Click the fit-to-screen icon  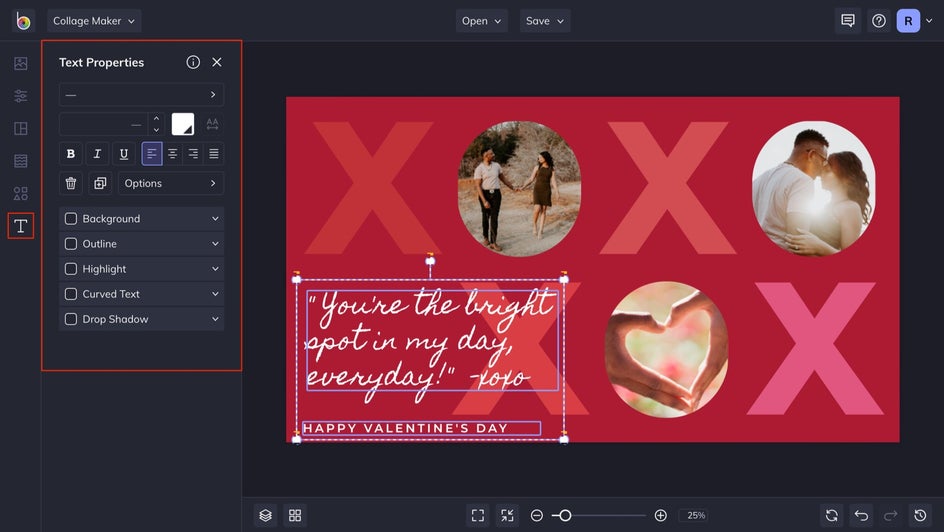point(478,515)
